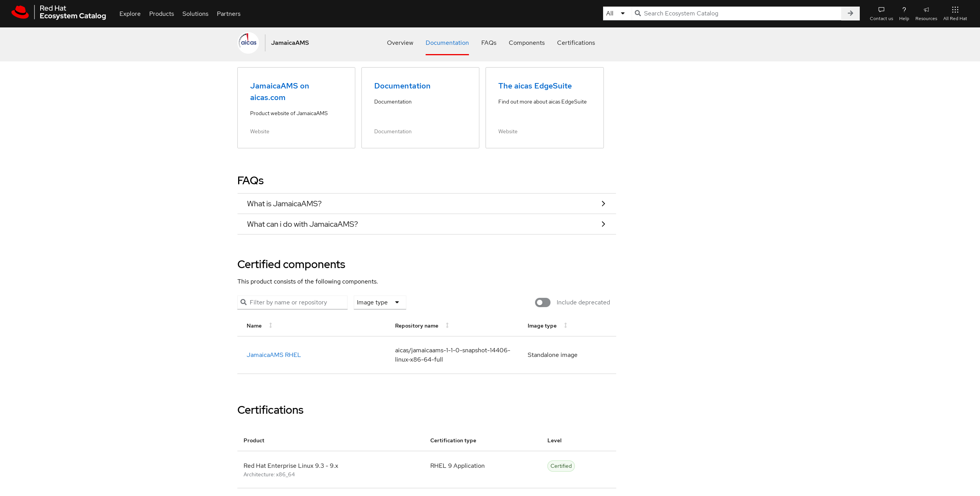
Task: Open the Explore menu
Action: pos(130,14)
